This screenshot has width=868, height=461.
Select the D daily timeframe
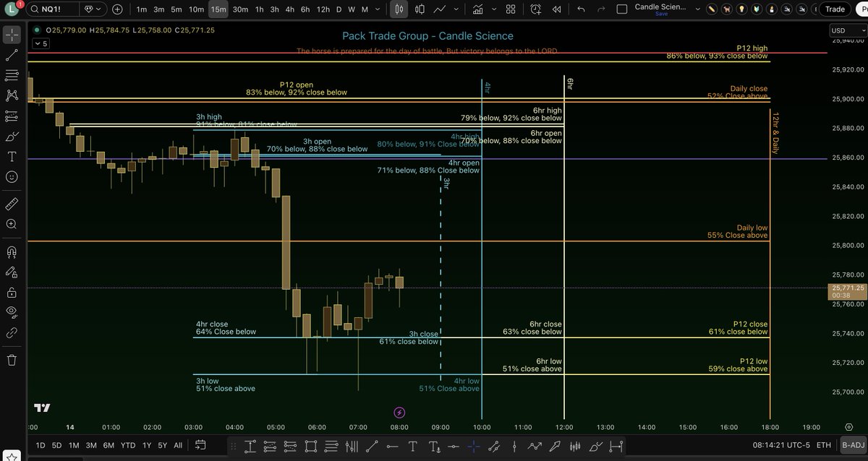click(339, 9)
